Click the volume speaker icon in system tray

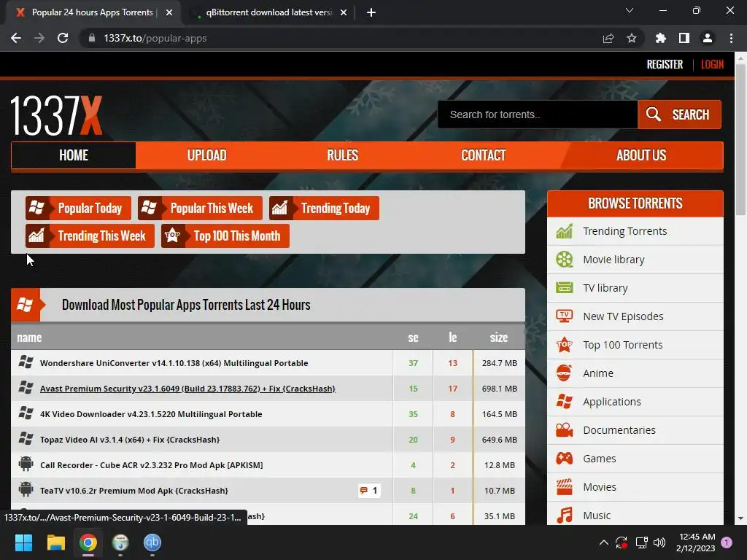[659, 542]
